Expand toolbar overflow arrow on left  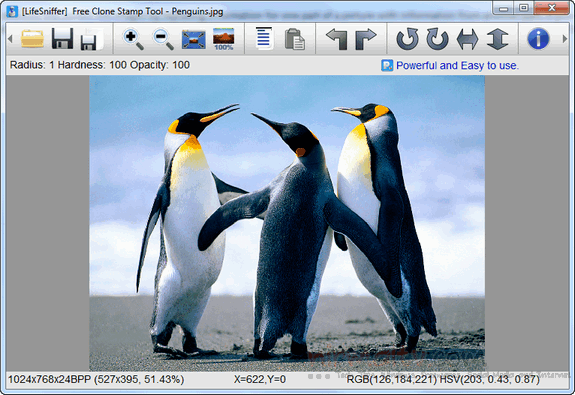tap(10, 39)
